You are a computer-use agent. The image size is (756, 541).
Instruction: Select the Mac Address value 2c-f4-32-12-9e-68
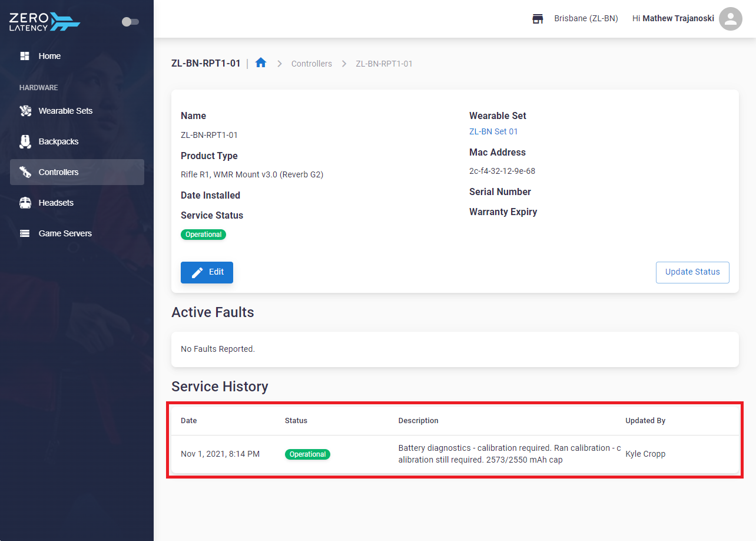click(502, 171)
